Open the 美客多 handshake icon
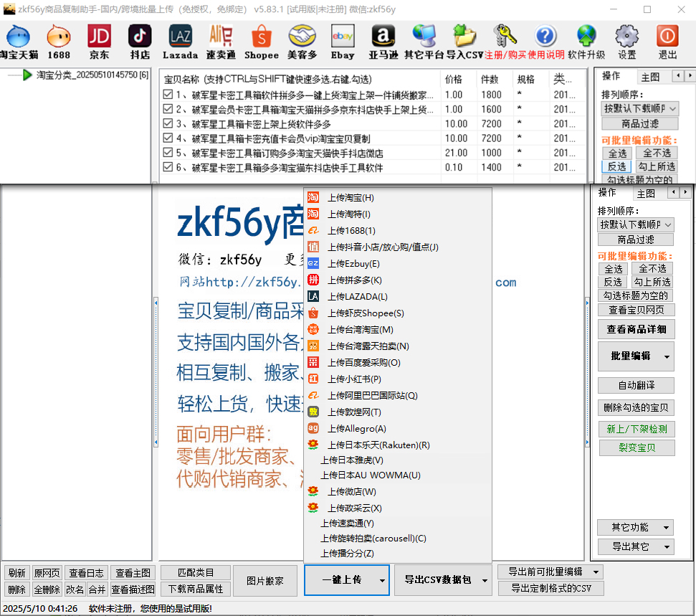The height and width of the screenshot is (616, 696). [302, 42]
